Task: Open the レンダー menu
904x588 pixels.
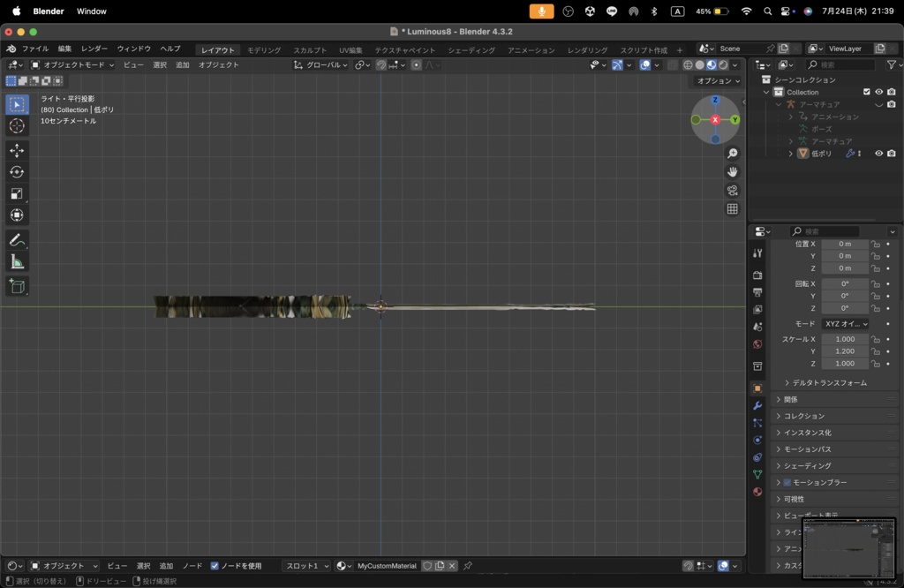Action: (x=94, y=49)
